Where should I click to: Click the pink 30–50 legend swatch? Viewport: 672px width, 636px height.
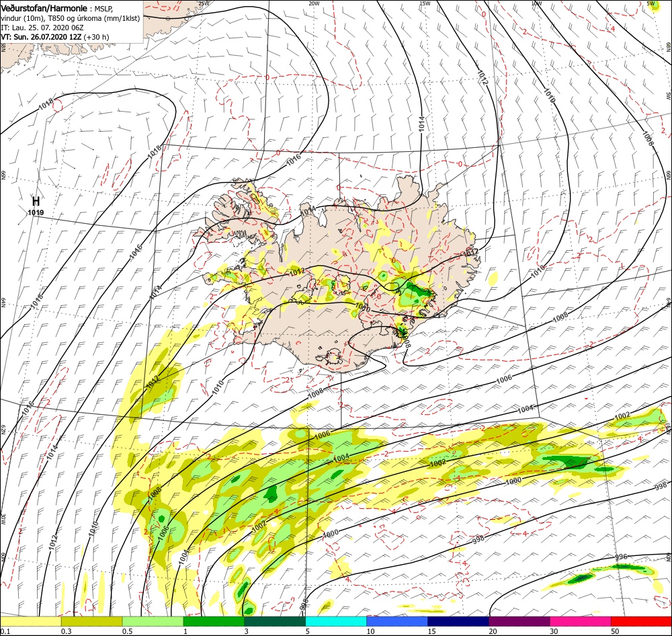pyautogui.click(x=581, y=621)
